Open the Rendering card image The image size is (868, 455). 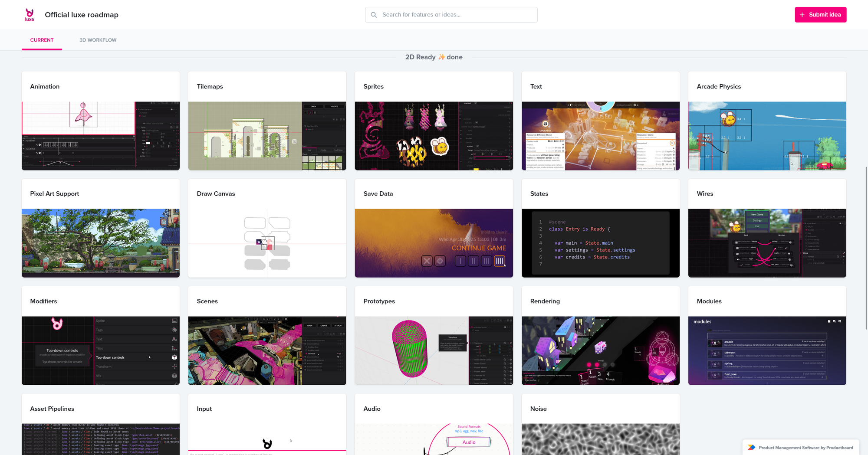[x=601, y=350]
